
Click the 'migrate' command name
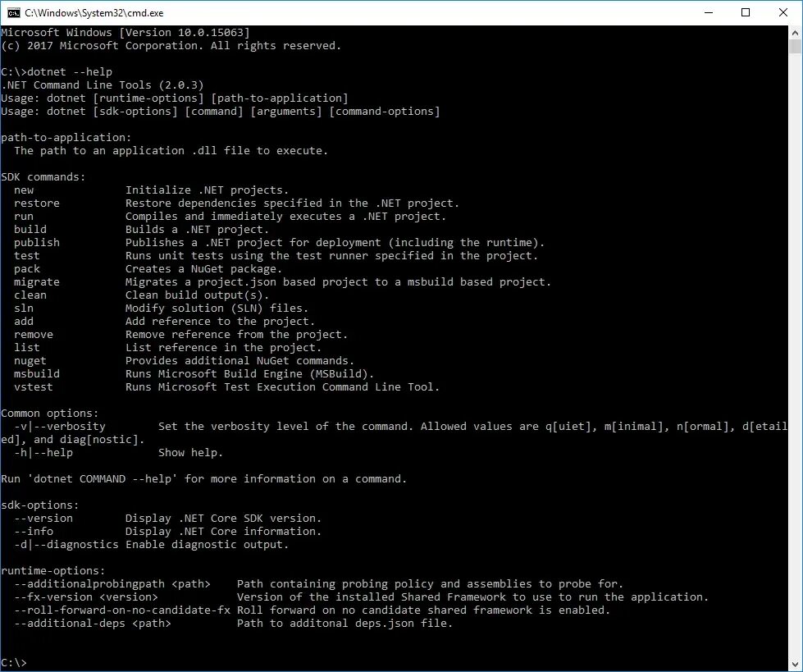pos(37,282)
